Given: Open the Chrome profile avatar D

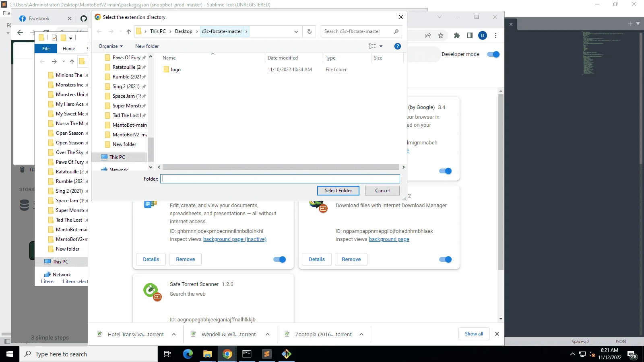Looking at the screenshot, I should pyautogui.click(x=483, y=35).
